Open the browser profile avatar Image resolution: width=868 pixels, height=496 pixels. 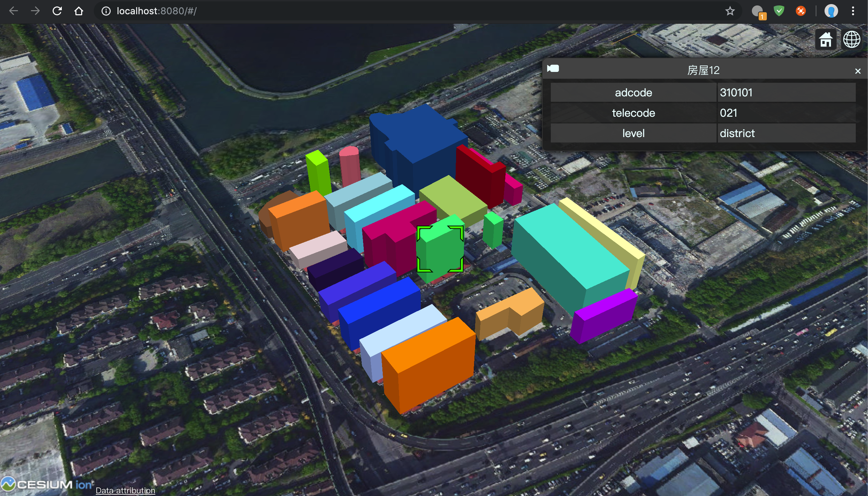(x=831, y=11)
